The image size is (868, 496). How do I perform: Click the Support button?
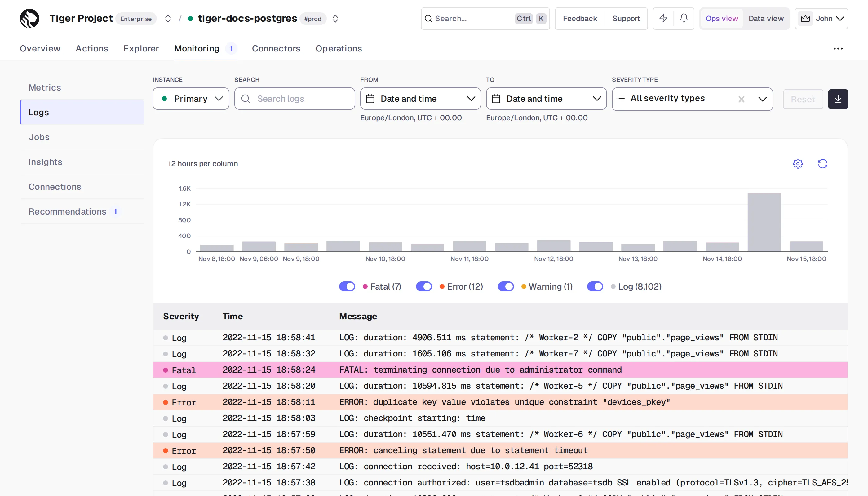pyautogui.click(x=626, y=18)
